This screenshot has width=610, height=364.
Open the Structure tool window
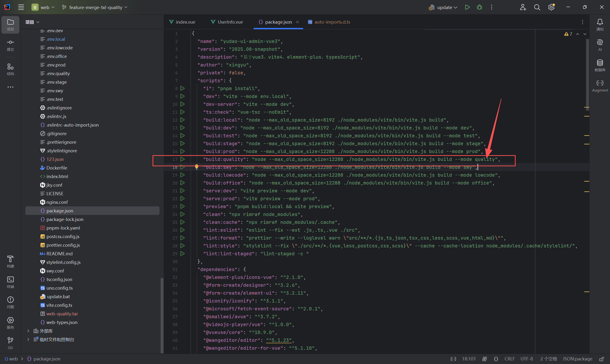(x=10, y=69)
